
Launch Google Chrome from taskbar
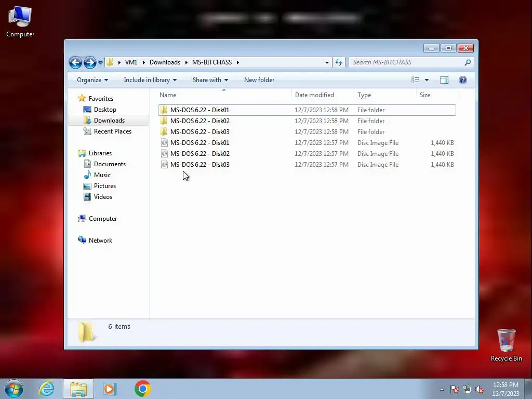pyautogui.click(x=142, y=389)
